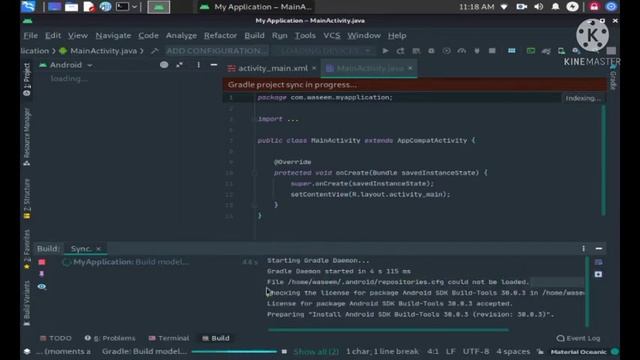640x360 pixels.
Task: Open the Android project view dropdown
Action: (x=66, y=65)
